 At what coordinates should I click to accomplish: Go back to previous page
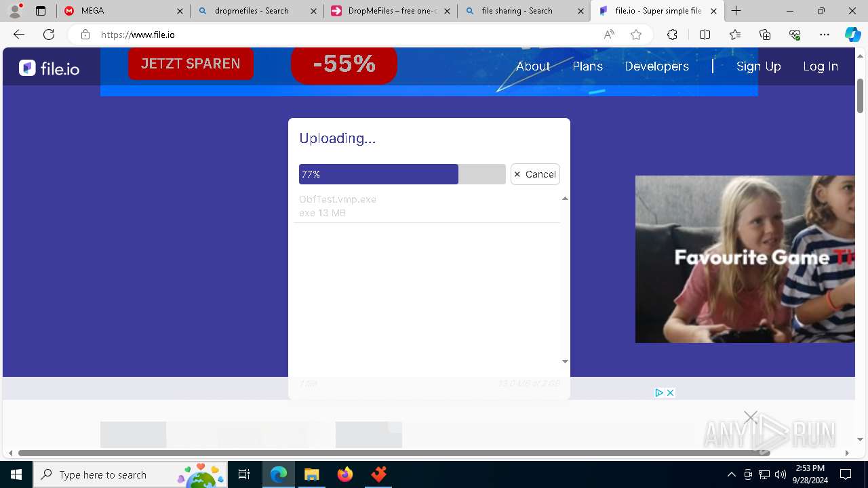pos(19,35)
